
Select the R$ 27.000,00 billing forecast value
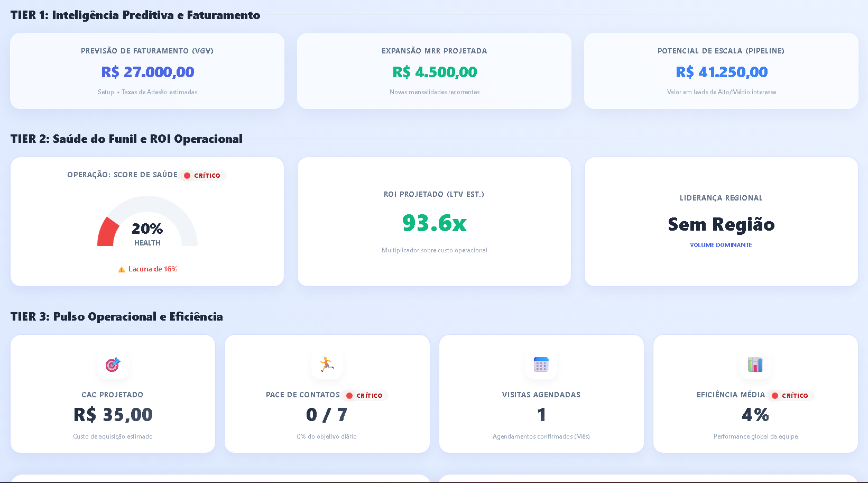[x=147, y=72]
